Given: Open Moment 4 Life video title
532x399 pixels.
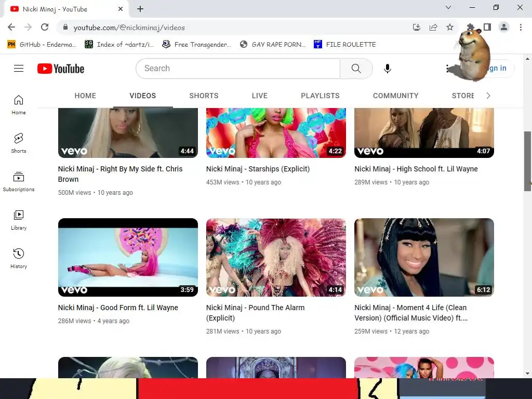Looking at the screenshot, I should 411,313.
